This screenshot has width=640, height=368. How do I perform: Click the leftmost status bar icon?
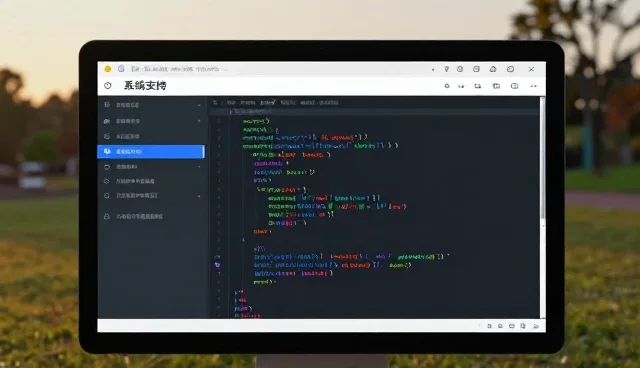(489, 326)
